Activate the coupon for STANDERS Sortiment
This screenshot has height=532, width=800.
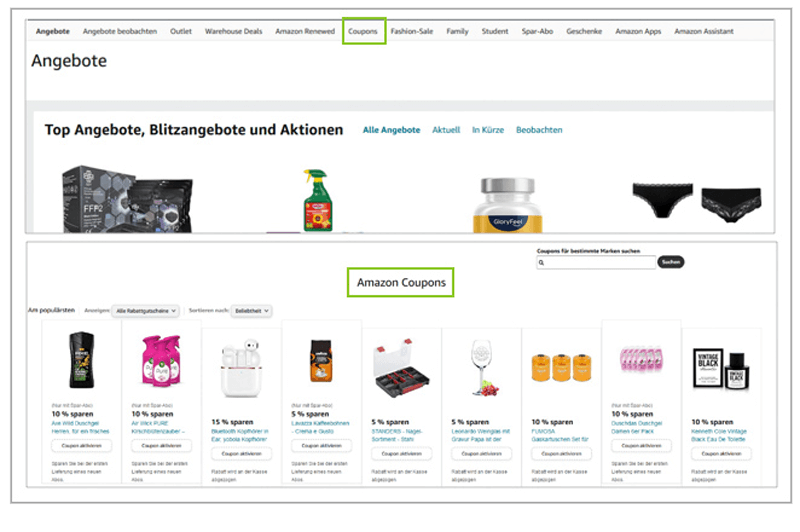tap(402, 453)
